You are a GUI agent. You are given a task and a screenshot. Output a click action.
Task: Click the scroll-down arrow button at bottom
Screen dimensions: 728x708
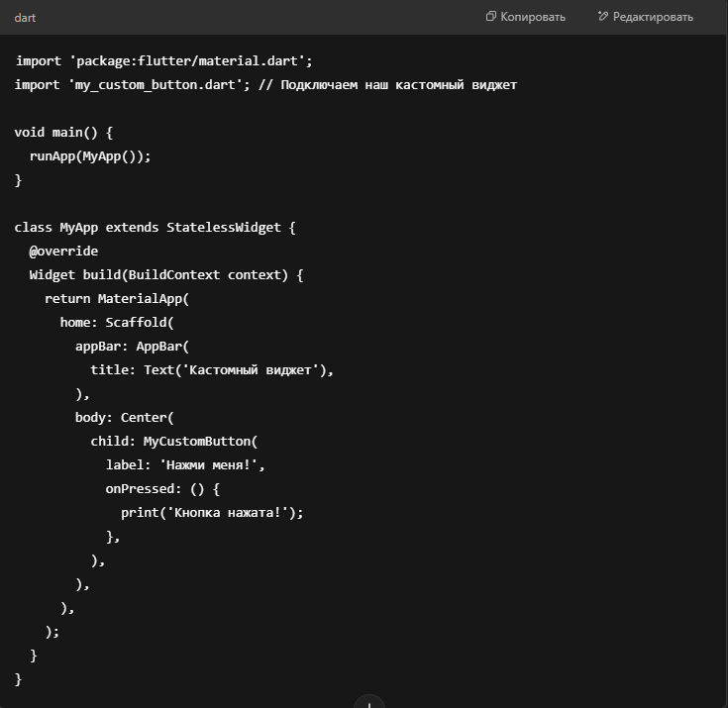pyautogui.click(x=369, y=702)
